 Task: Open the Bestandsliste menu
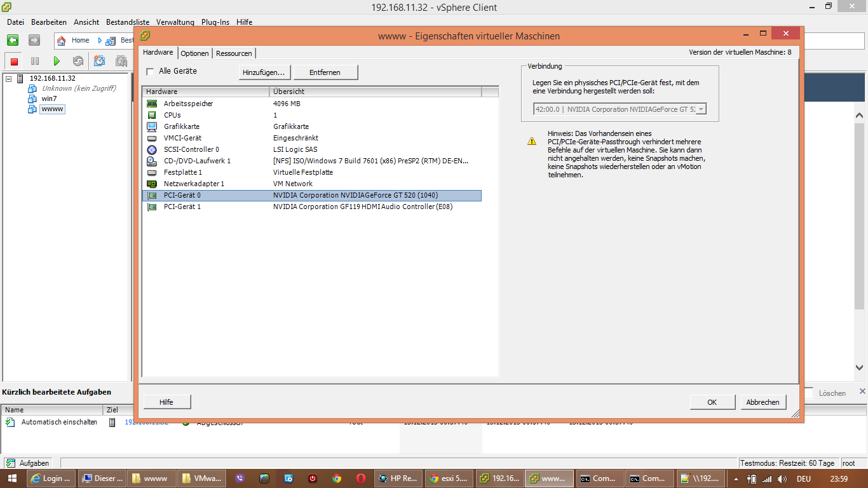click(128, 22)
